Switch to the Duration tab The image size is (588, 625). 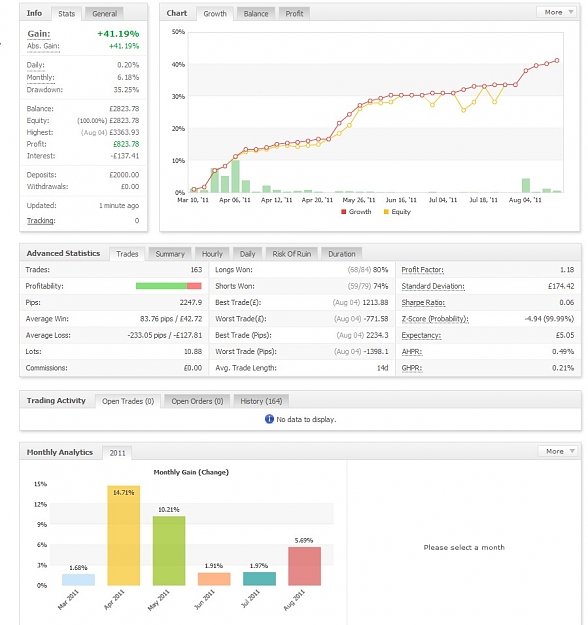click(x=342, y=254)
